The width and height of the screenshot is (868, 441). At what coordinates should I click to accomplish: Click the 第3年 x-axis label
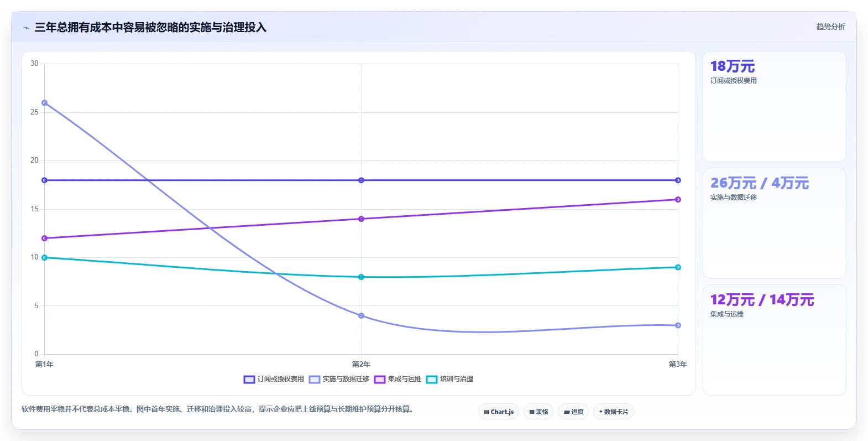[x=678, y=364]
